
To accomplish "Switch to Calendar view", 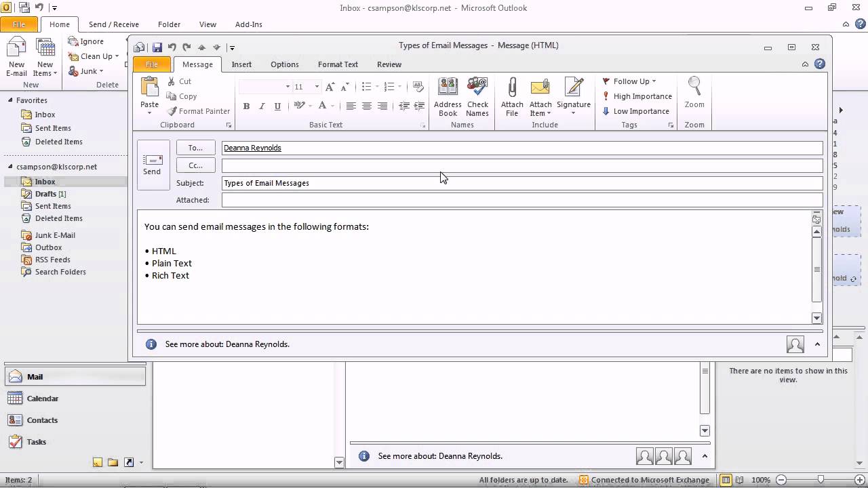I will pos(75,399).
